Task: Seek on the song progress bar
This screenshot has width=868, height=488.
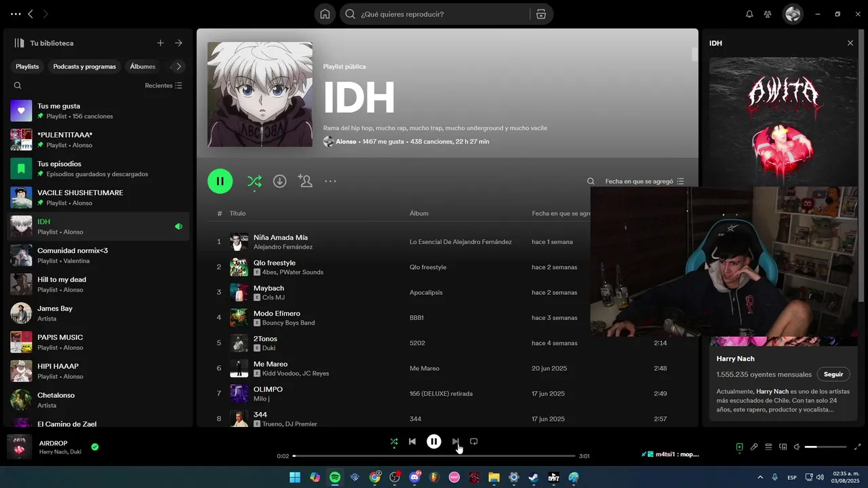Action: tap(434, 456)
